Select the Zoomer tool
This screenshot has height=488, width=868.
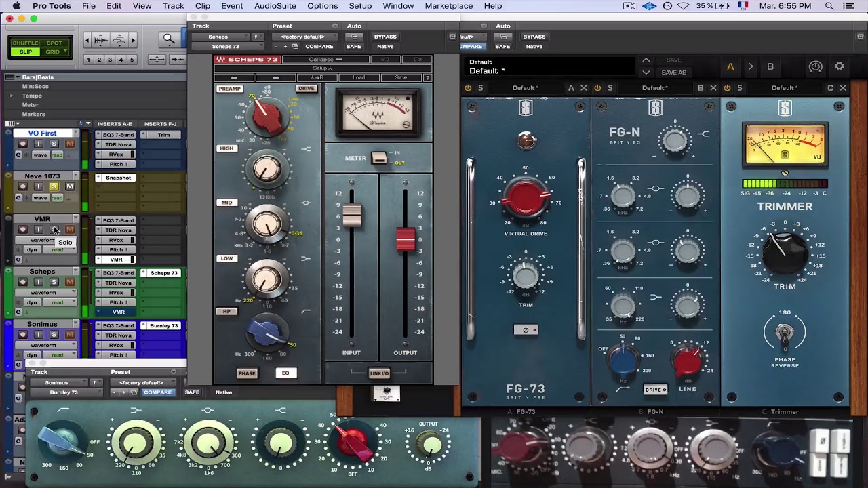pos(169,40)
